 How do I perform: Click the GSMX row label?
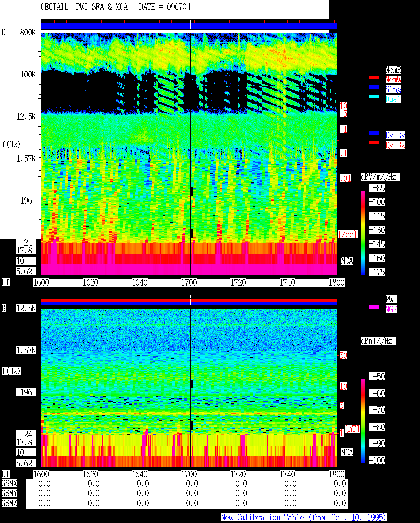click(x=9, y=484)
